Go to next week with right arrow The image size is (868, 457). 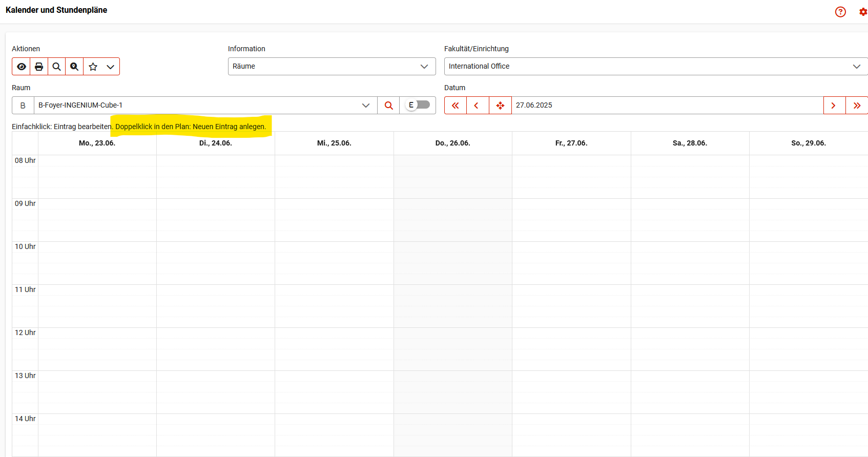click(834, 106)
